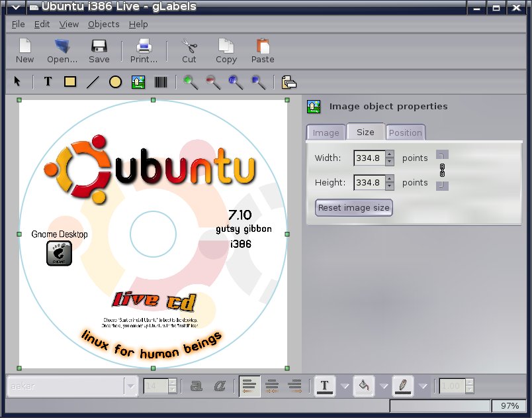Click the CD label image on canvas
This screenshot has height=418, width=532.
coord(153,234)
